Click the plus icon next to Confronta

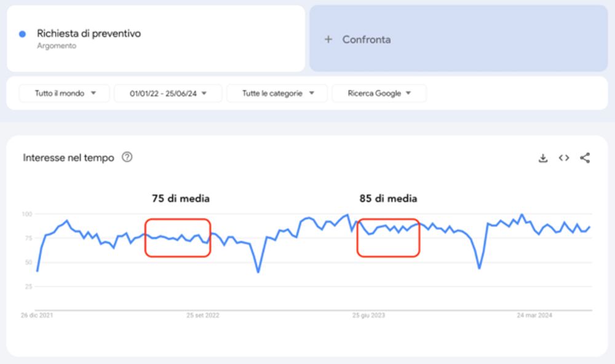tap(328, 39)
